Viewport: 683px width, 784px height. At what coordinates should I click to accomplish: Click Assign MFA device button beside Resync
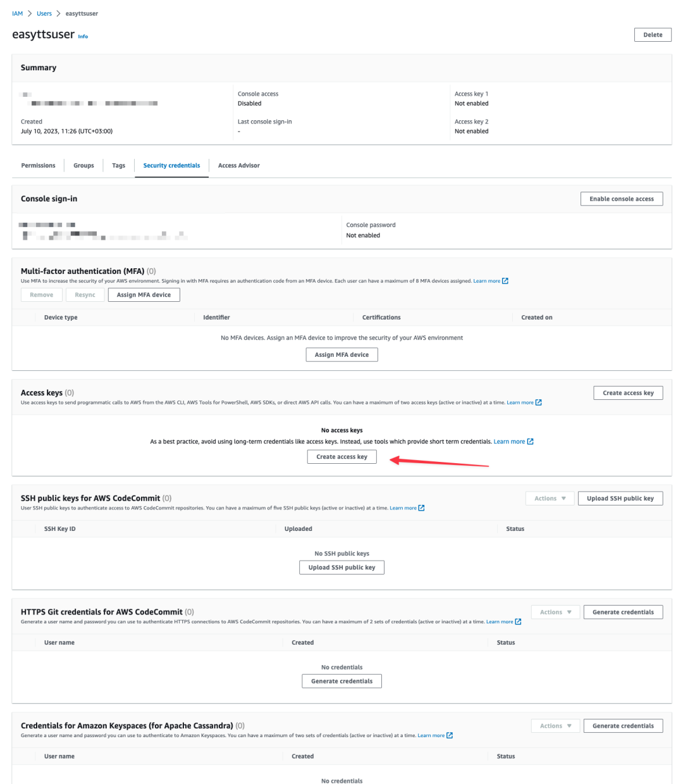[x=144, y=295]
